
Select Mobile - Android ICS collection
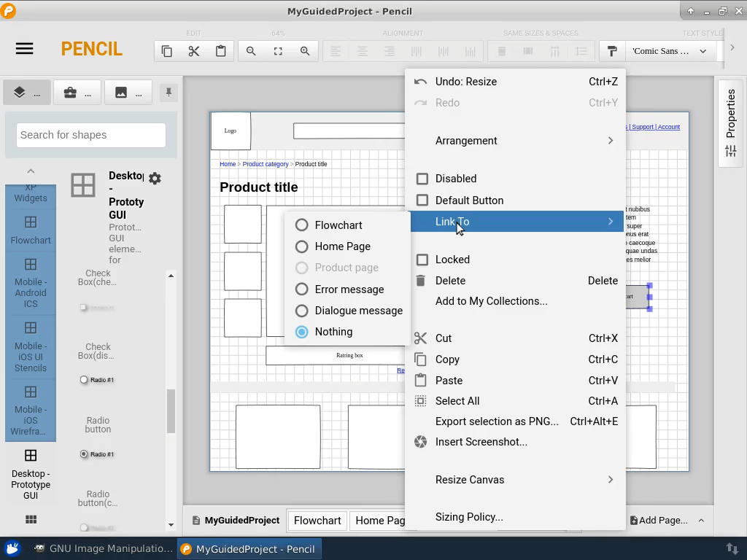[31, 284]
